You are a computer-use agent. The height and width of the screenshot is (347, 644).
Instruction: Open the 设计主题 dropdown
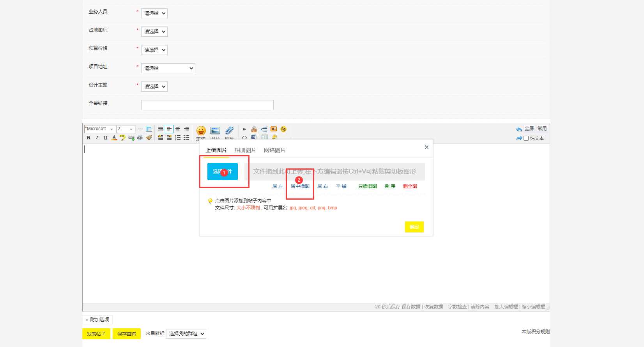tap(154, 87)
